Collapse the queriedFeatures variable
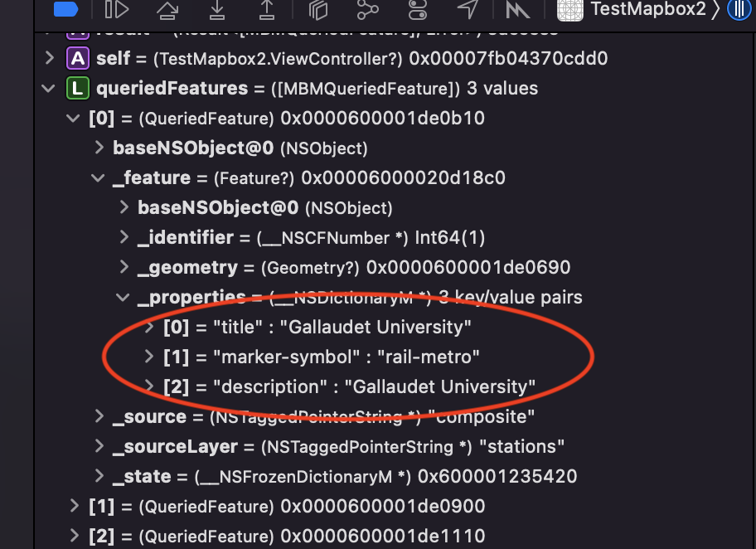The height and width of the screenshot is (549, 756). point(48,88)
